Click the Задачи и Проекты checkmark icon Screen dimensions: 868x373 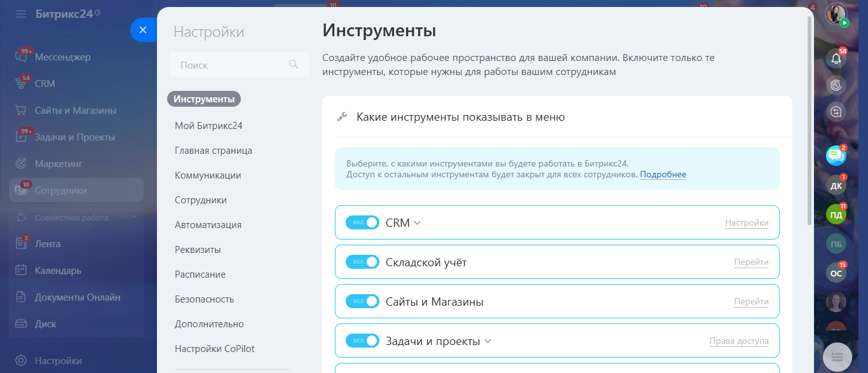pos(21,137)
